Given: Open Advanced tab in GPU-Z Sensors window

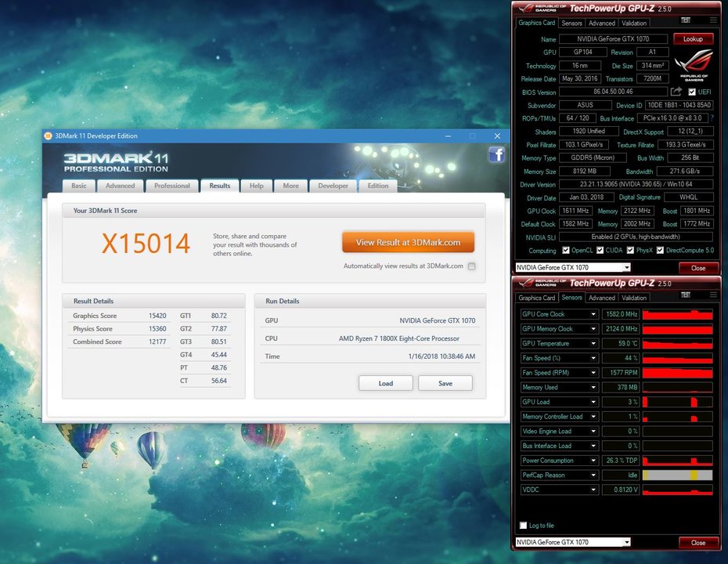Looking at the screenshot, I should [x=602, y=298].
